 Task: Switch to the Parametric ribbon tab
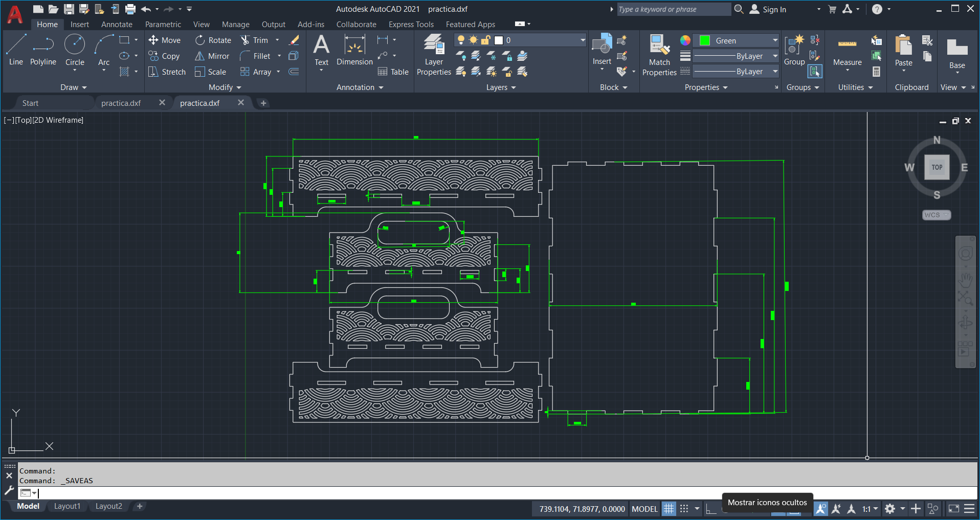click(x=163, y=24)
